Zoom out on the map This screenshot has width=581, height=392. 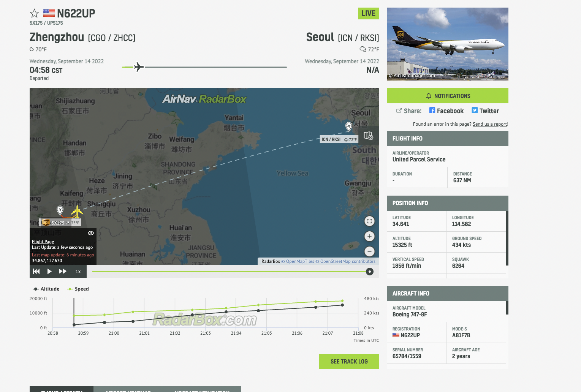369,251
